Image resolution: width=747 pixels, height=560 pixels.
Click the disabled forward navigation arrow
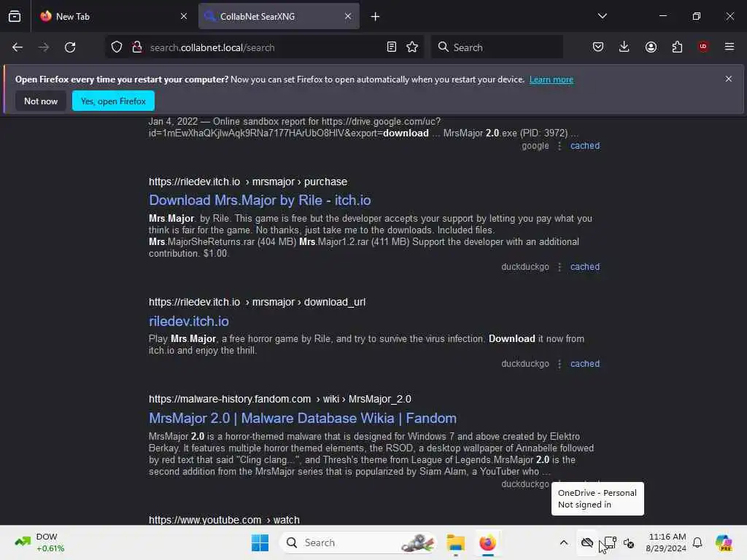coord(44,47)
